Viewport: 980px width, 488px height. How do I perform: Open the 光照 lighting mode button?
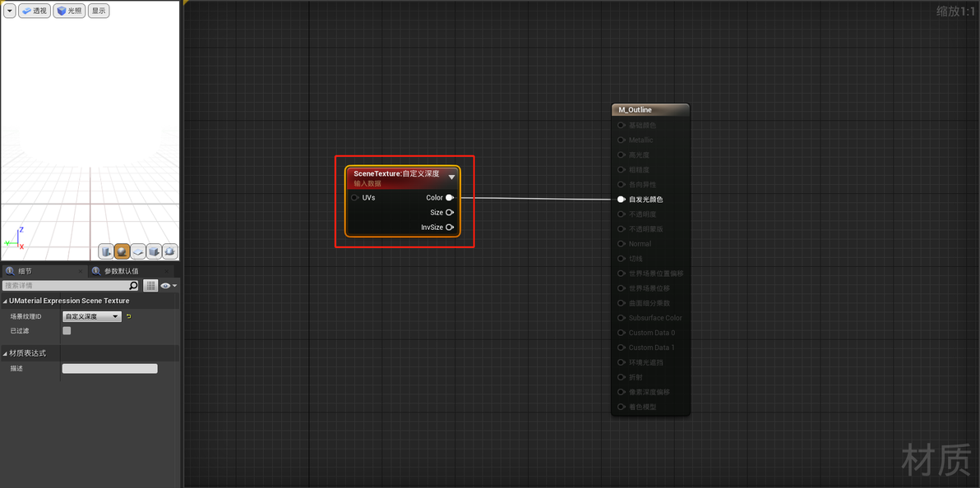[69, 11]
